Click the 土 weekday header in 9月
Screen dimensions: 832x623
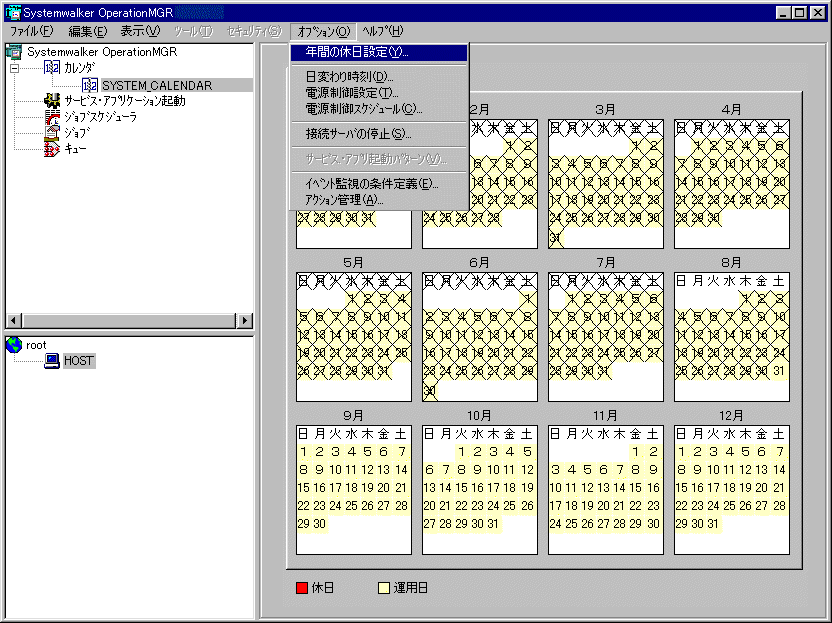pyautogui.click(x=401, y=434)
